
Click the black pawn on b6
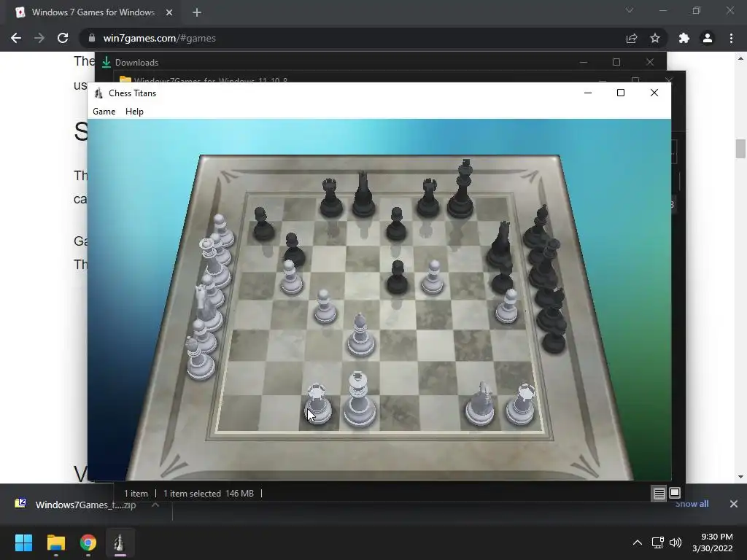coord(294,250)
